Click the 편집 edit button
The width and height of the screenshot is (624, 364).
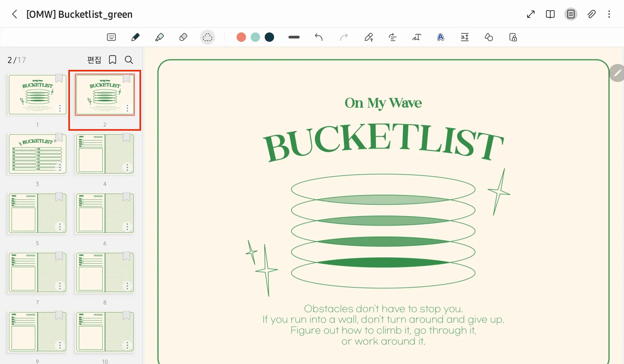[x=94, y=60]
